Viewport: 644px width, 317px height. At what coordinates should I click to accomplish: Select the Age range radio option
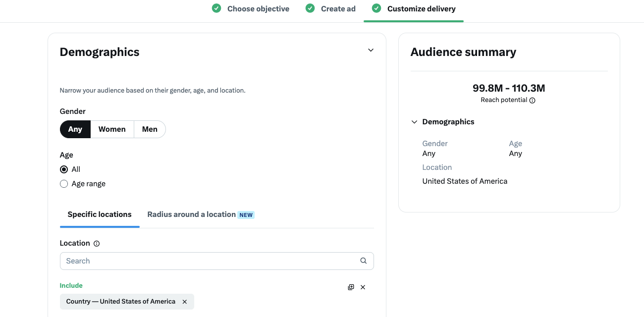pos(63,183)
